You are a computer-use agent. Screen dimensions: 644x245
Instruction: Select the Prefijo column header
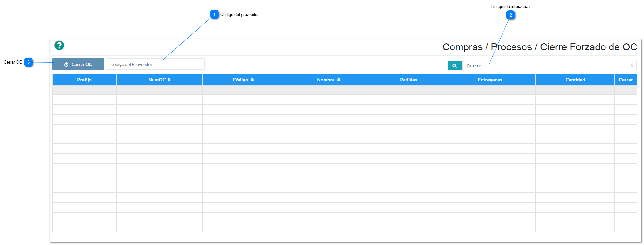pos(84,80)
